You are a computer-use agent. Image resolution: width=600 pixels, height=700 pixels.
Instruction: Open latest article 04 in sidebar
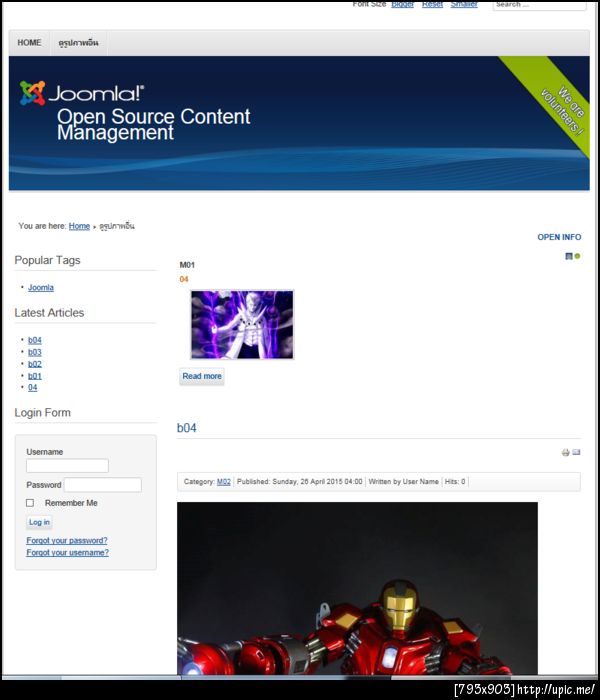[x=33, y=388]
